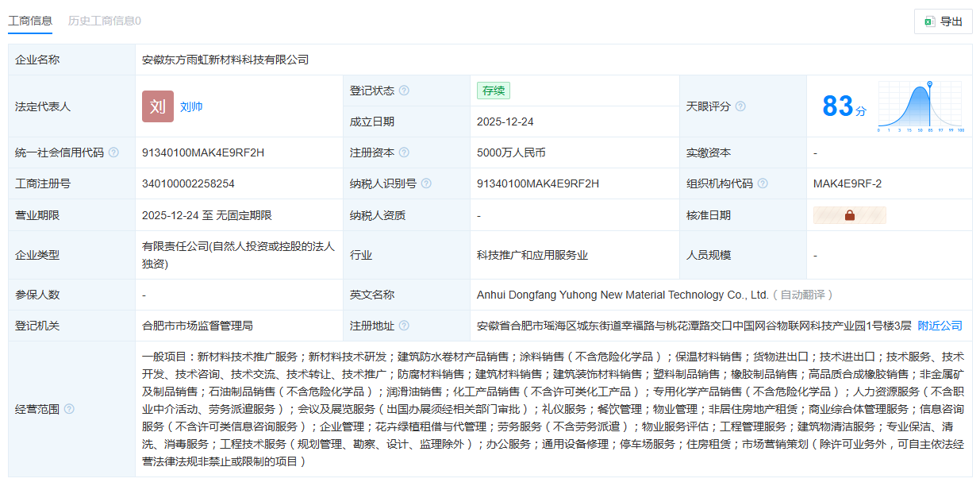This screenshot has width=980, height=490.
Task: Click the 83分 score value
Action: coord(844,106)
